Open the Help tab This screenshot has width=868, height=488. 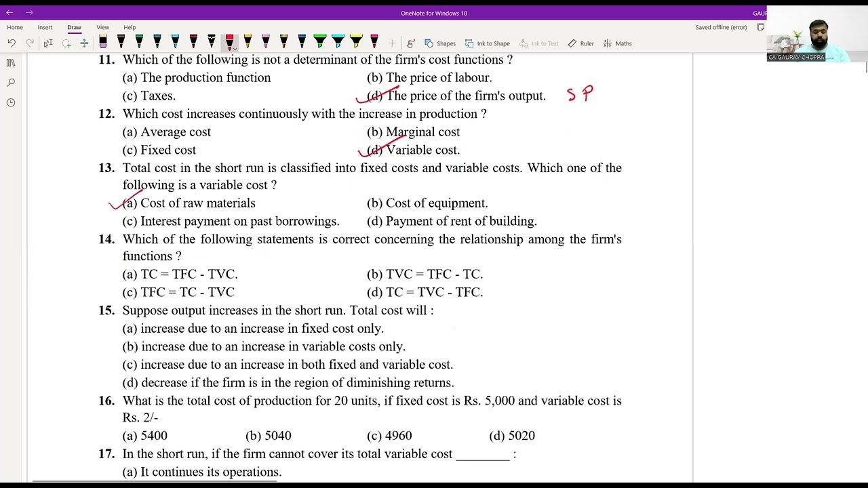[x=130, y=27]
